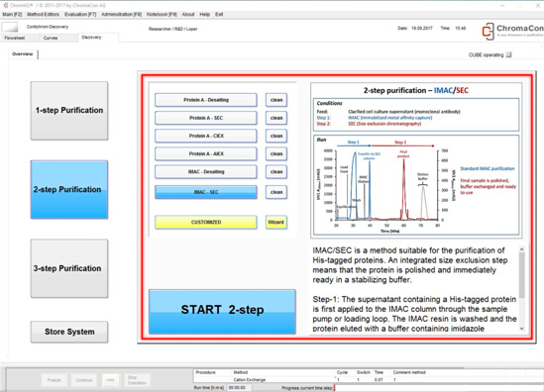Click clean next to Protein A - SEC
Viewport: 544px width, 392px height.
pyautogui.click(x=276, y=118)
